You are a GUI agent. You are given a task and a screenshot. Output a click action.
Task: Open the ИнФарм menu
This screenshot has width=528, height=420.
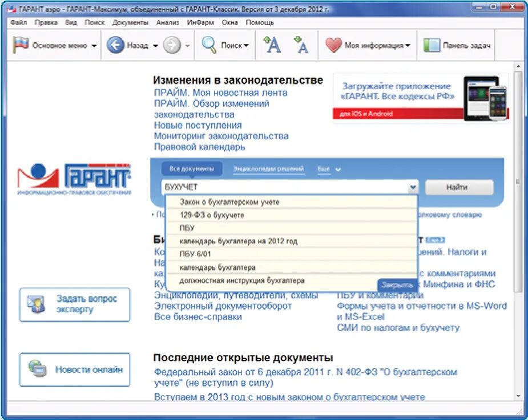pyautogui.click(x=200, y=23)
